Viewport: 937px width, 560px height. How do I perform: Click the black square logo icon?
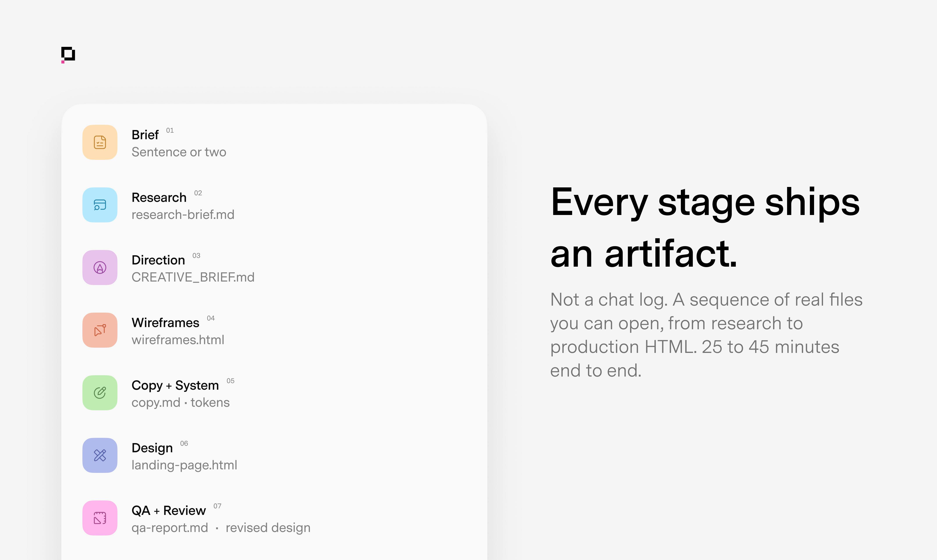point(68,55)
